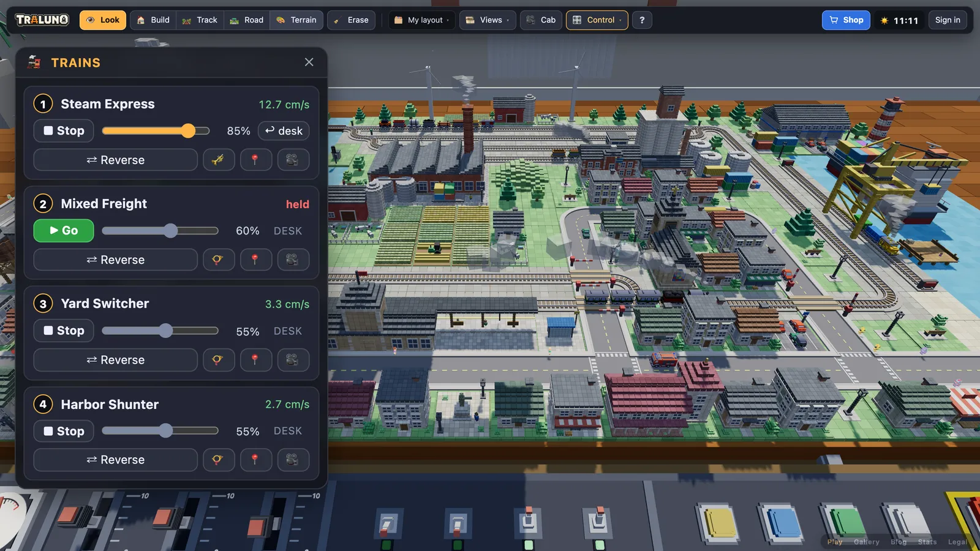The width and height of the screenshot is (980, 551).
Task: Sound the Steam Express horn
Action: coord(219,160)
